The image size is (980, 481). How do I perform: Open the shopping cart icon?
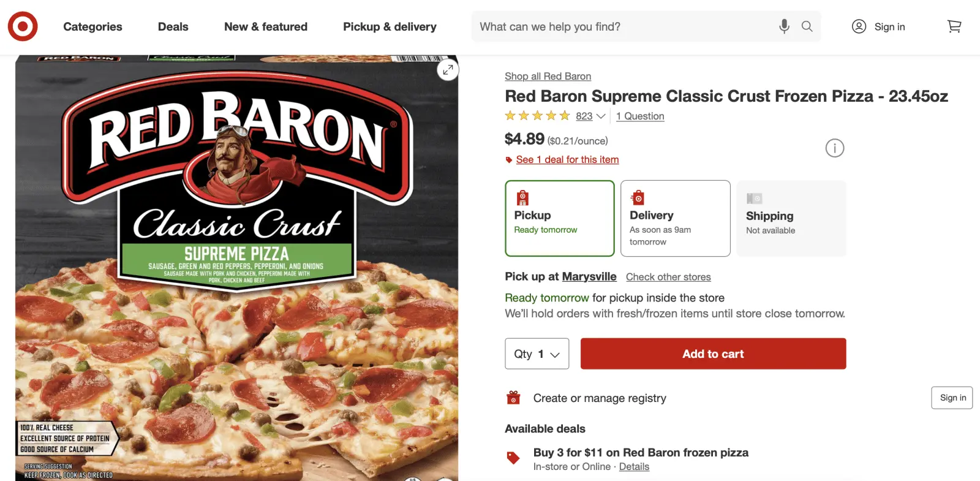[954, 26]
